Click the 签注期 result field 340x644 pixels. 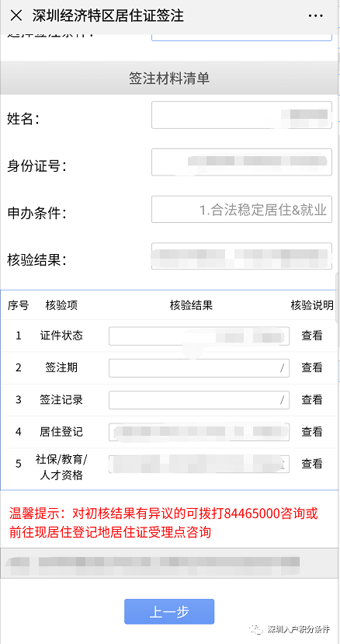tap(199, 368)
